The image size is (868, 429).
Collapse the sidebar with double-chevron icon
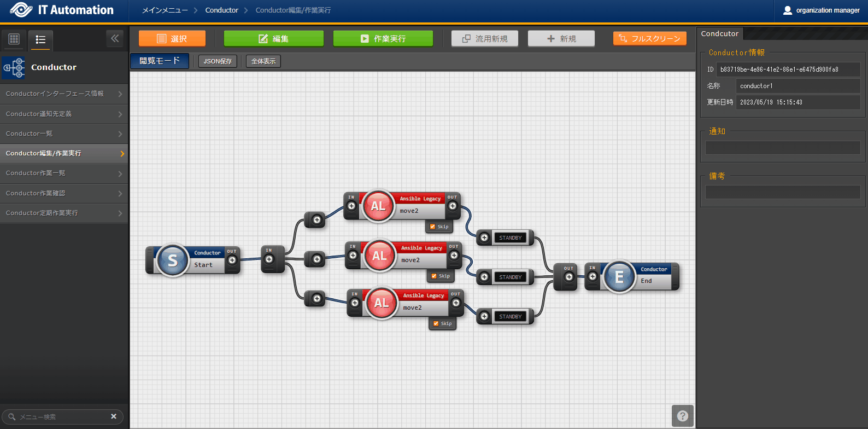pos(115,38)
